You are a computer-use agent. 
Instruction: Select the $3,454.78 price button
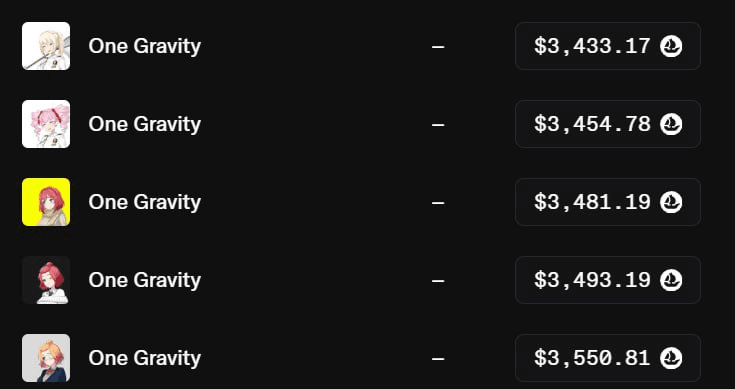pyautogui.click(x=608, y=124)
